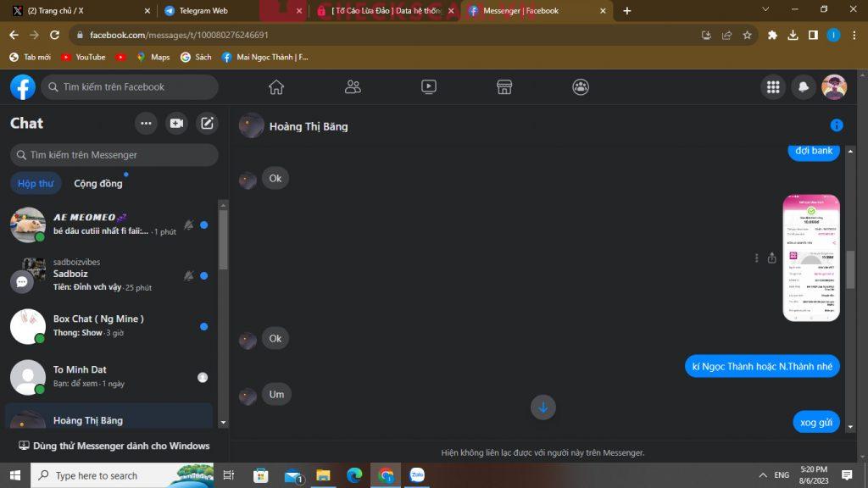Viewport: 868px width, 488px height.
Task: Click conversation scrollbar up arrow
Action: click(x=850, y=151)
